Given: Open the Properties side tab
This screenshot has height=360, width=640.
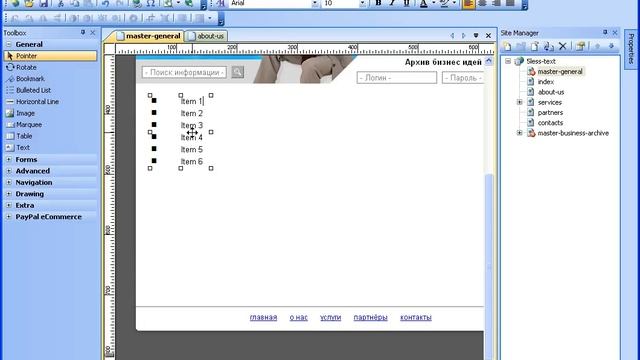Looking at the screenshot, I should click(x=631, y=49).
